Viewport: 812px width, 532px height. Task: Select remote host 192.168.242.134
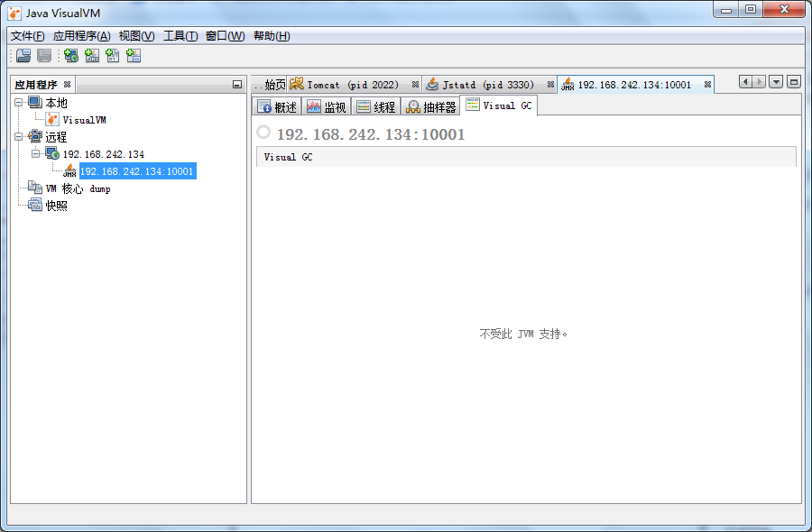(x=104, y=154)
